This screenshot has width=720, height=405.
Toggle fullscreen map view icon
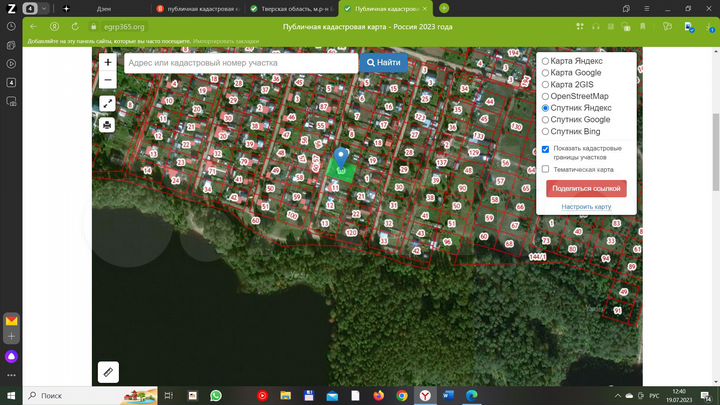[107, 104]
